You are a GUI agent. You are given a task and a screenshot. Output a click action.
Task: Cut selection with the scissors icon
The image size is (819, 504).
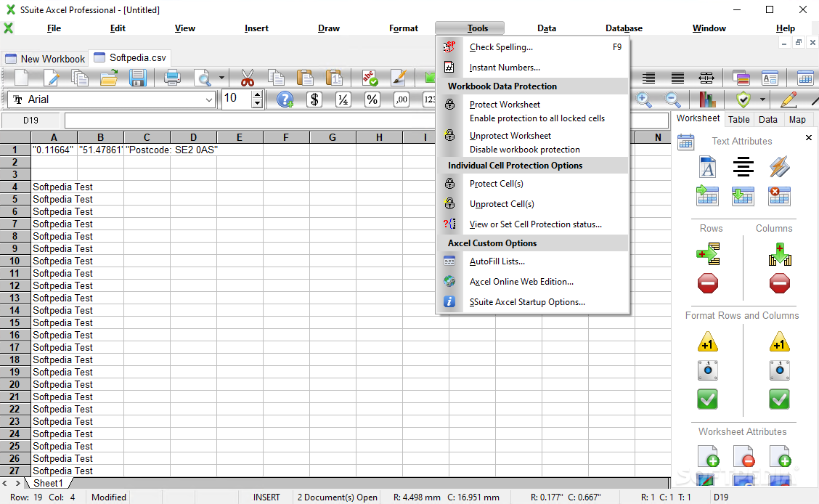(248, 78)
